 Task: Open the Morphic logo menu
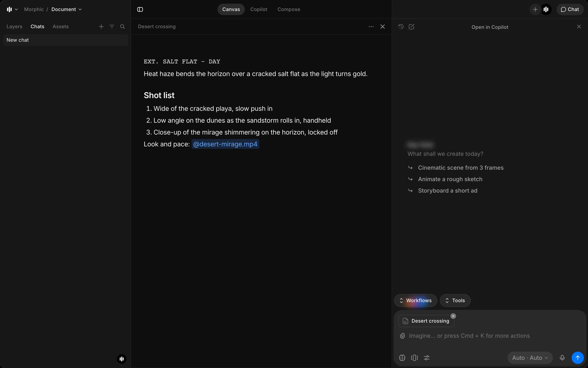pos(12,9)
